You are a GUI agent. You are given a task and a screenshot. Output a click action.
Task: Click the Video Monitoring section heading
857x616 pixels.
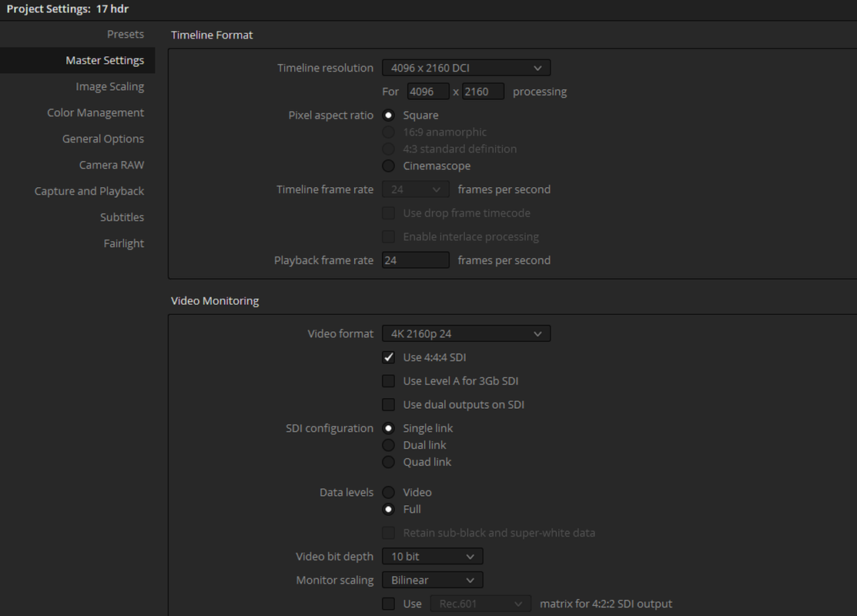(x=215, y=300)
